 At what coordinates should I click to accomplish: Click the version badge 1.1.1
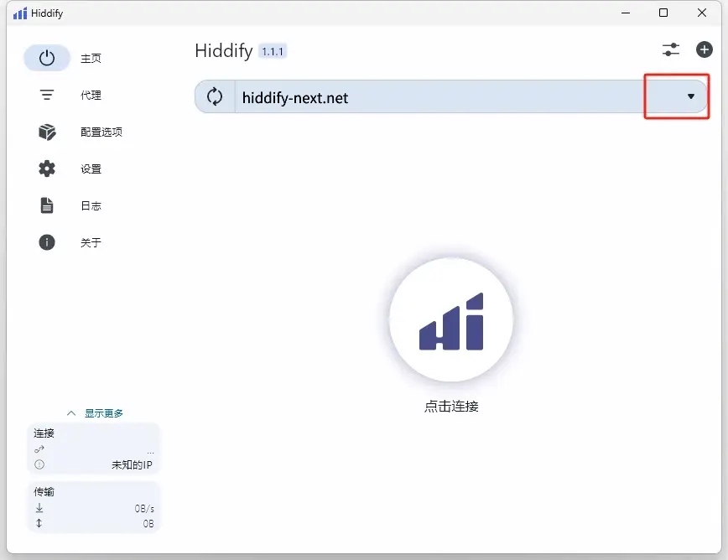[273, 51]
